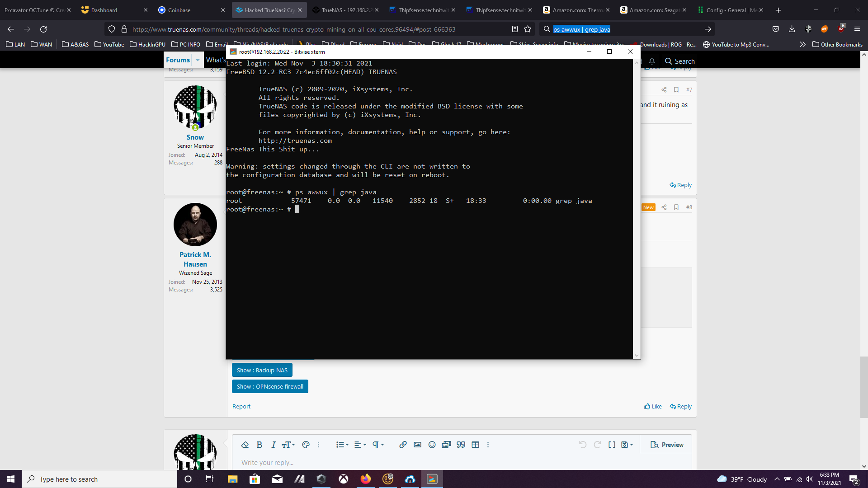
Task: Toggle italic text in reply editor
Action: point(274,445)
